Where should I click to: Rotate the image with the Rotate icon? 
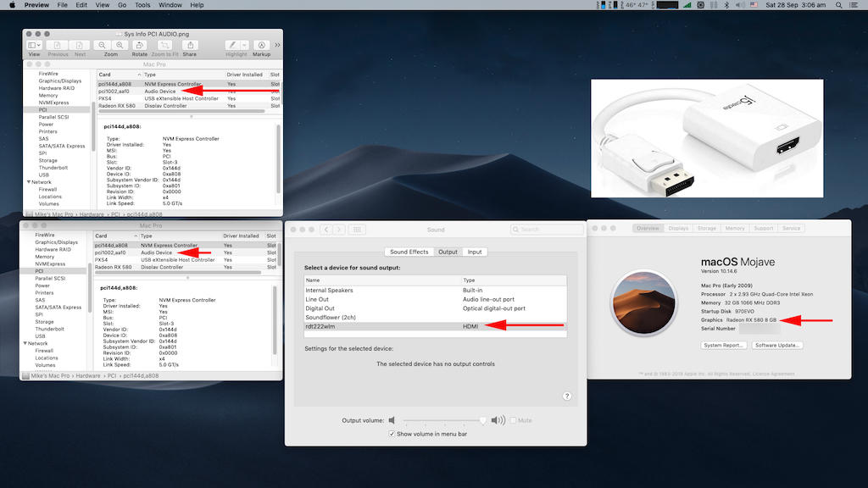[x=140, y=46]
